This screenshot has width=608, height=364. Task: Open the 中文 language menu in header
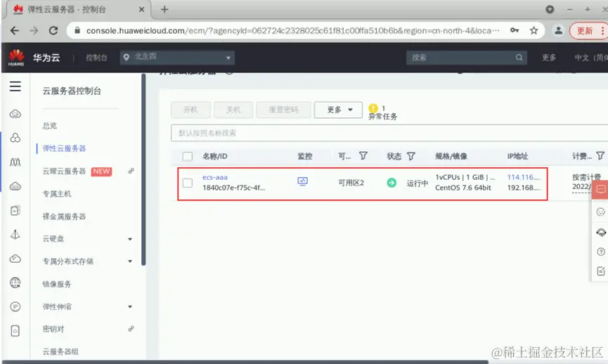tap(590, 58)
